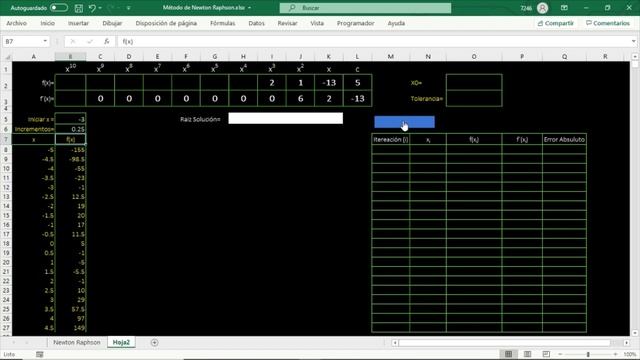Viewport: 640px width, 360px height.
Task: Click the Redo arrow icon
Action: [111, 8]
